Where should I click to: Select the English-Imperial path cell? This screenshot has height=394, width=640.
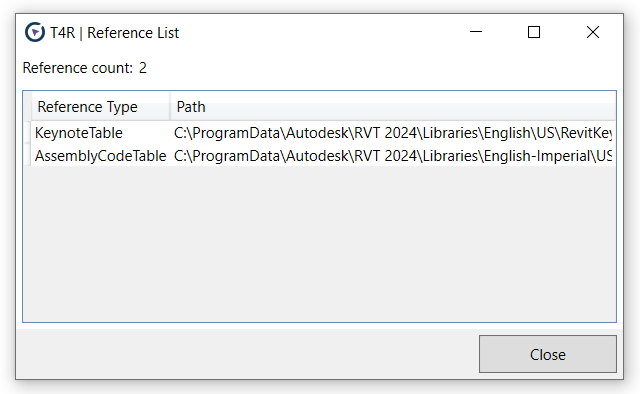(x=393, y=156)
